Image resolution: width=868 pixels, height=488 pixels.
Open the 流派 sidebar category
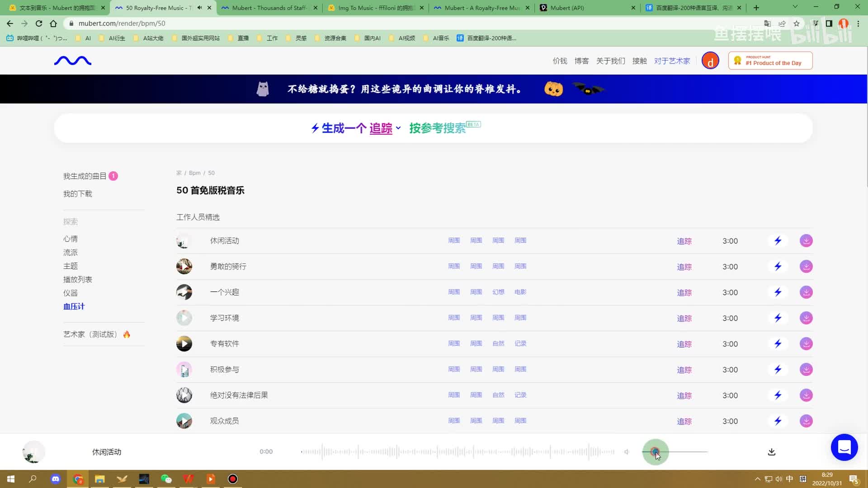(x=71, y=253)
